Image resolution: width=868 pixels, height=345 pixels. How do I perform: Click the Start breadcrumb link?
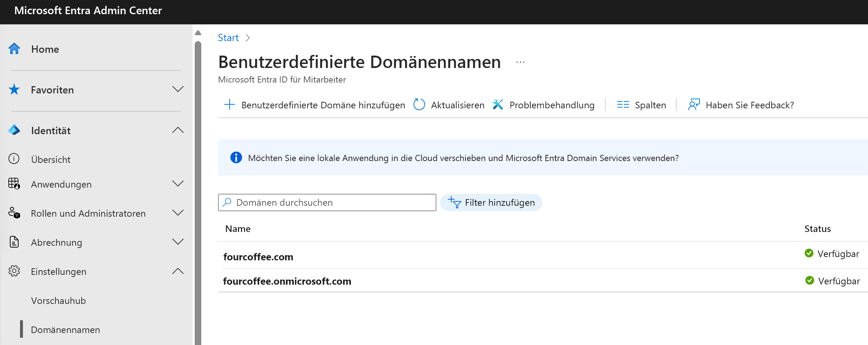pos(228,38)
